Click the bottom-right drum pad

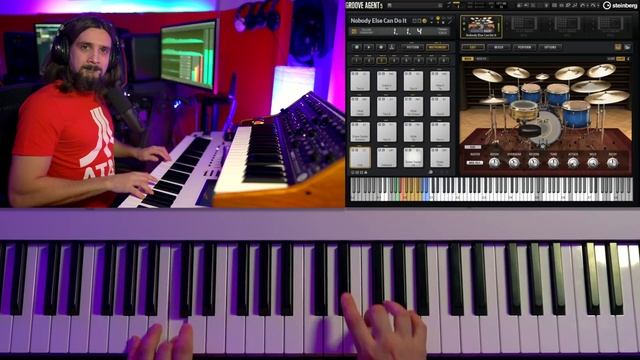tap(440, 158)
